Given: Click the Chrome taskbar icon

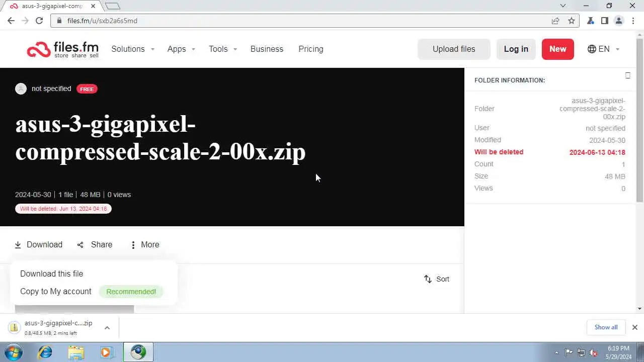Looking at the screenshot, I should 138,352.
